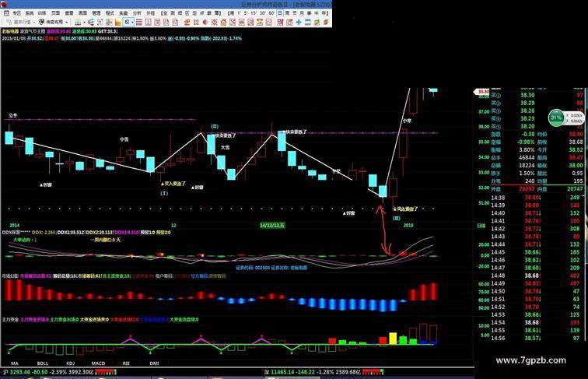Open the 页面 menu

[55, 13]
